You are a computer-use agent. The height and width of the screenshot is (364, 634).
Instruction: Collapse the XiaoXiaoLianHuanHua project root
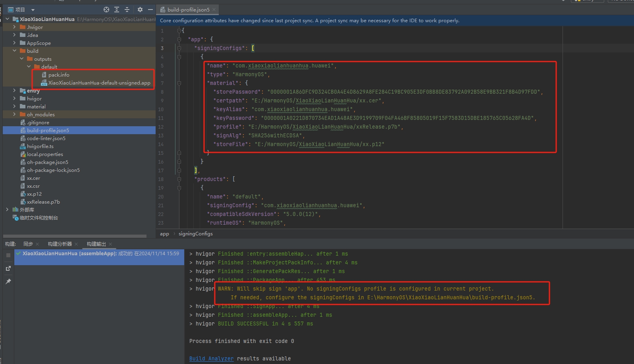[7, 19]
